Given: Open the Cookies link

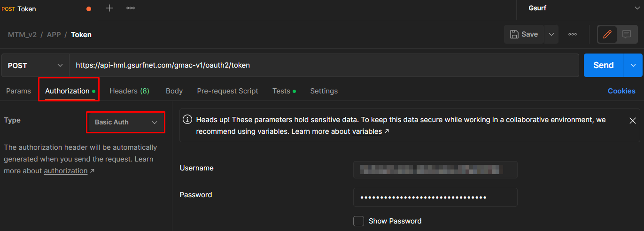Looking at the screenshot, I should point(621,91).
